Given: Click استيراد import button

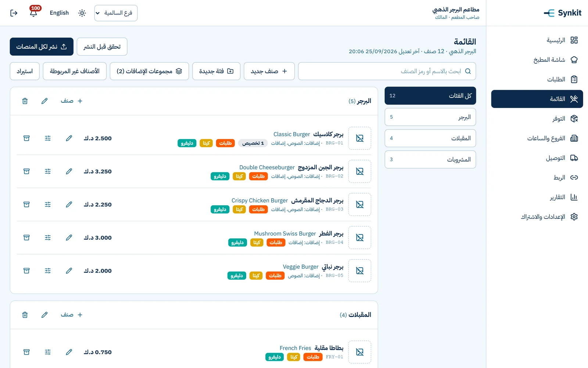Looking at the screenshot, I should click(25, 71).
